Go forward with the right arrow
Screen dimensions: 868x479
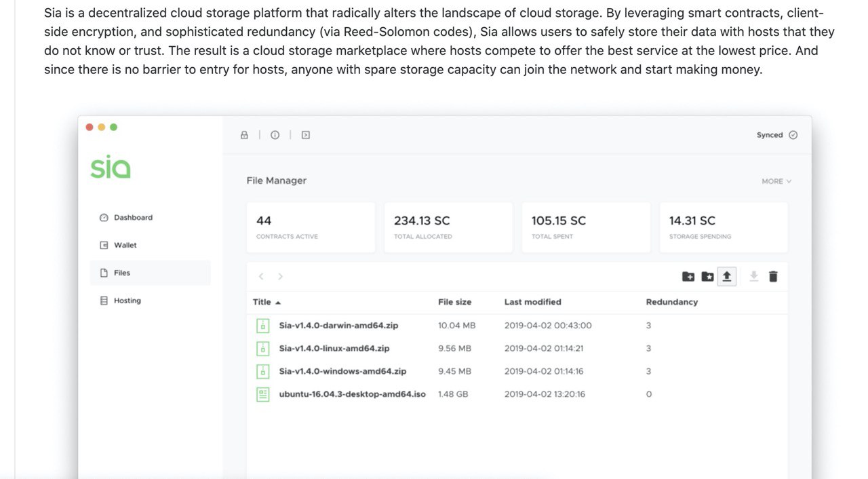pyautogui.click(x=280, y=276)
